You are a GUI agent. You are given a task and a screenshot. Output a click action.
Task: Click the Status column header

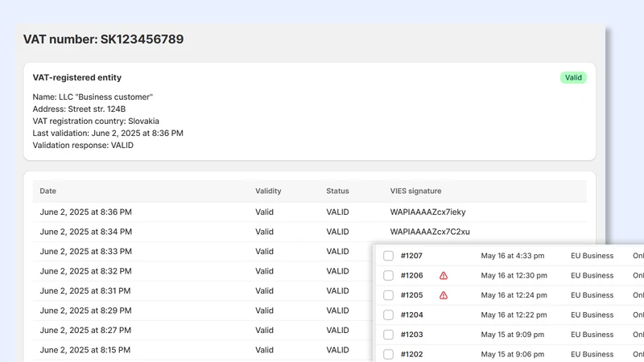pos(337,191)
